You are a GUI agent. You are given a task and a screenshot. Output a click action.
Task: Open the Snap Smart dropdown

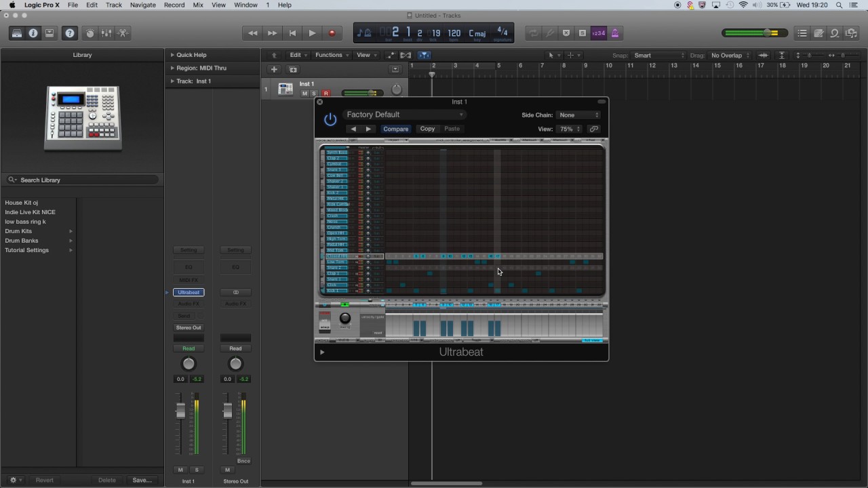(x=659, y=55)
